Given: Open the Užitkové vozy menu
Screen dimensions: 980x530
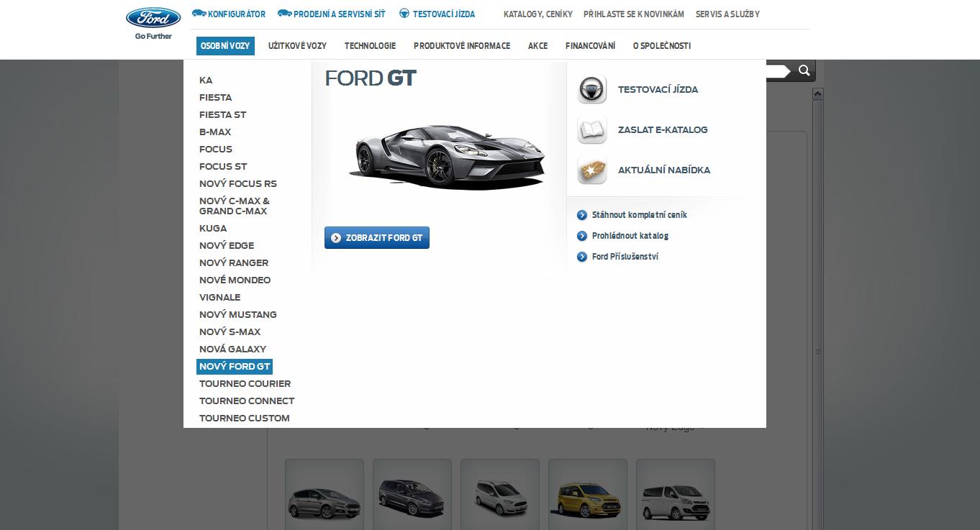Looking at the screenshot, I should [x=297, y=46].
